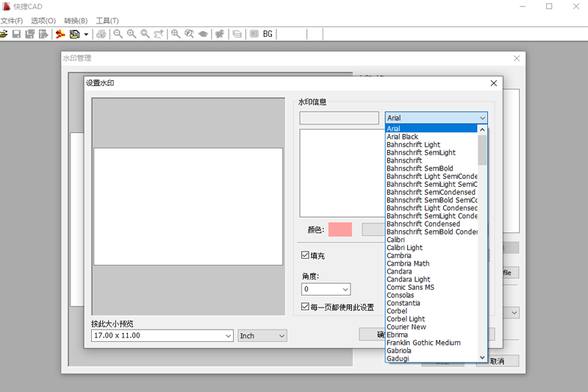This screenshot has width=588, height=392.
Task: Open the 选项(O) menu
Action: point(43,21)
